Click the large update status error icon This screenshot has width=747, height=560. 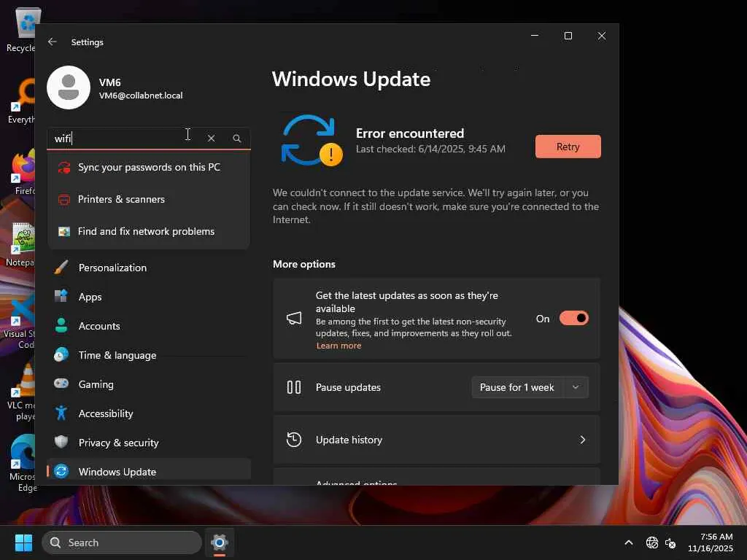pos(311,140)
